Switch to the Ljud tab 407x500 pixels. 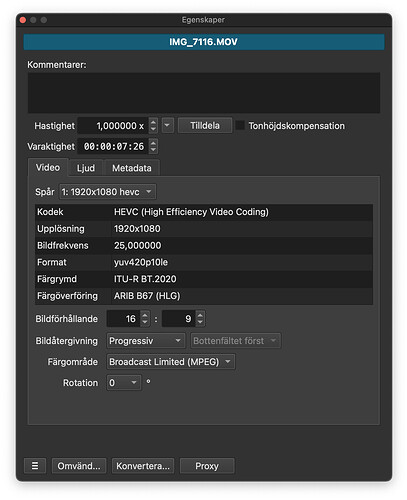[86, 168]
